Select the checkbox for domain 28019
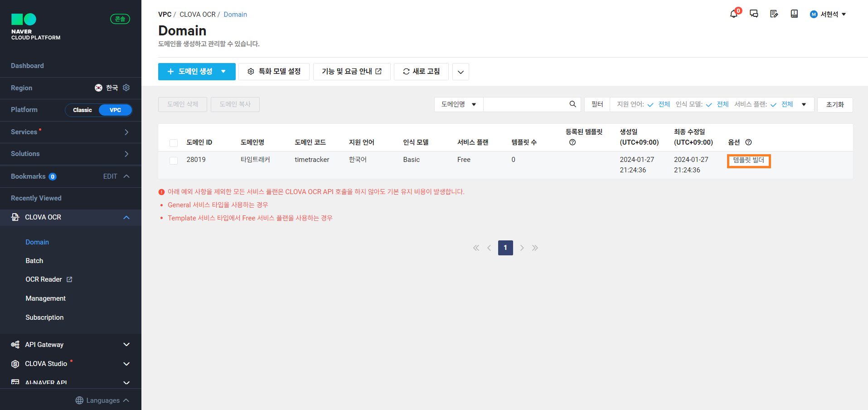 click(x=174, y=161)
